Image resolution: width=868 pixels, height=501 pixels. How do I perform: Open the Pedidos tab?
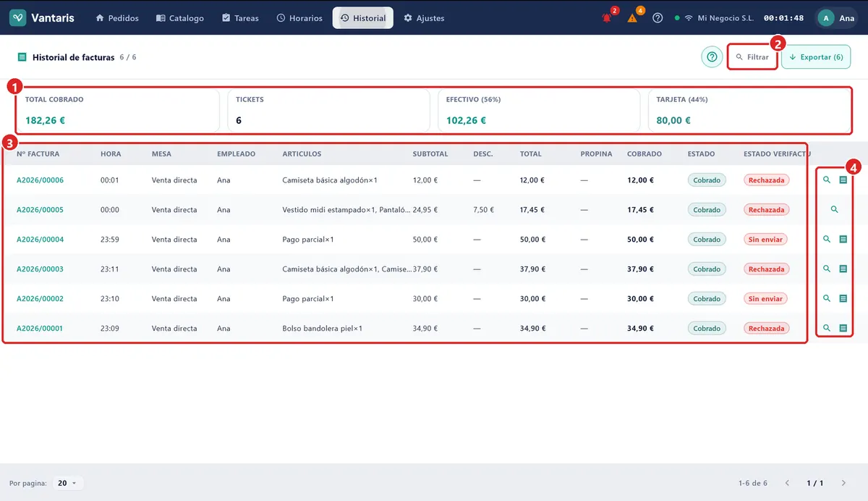click(x=117, y=18)
